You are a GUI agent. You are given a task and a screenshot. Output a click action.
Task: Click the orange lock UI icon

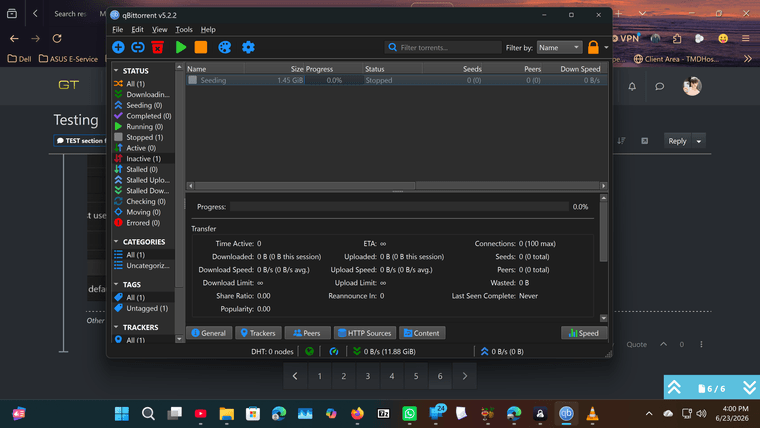pos(593,47)
